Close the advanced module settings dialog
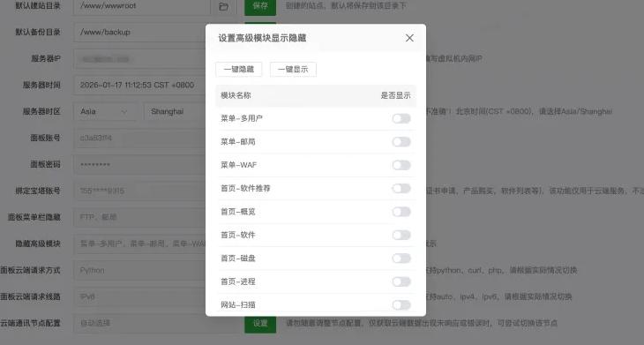 [409, 38]
